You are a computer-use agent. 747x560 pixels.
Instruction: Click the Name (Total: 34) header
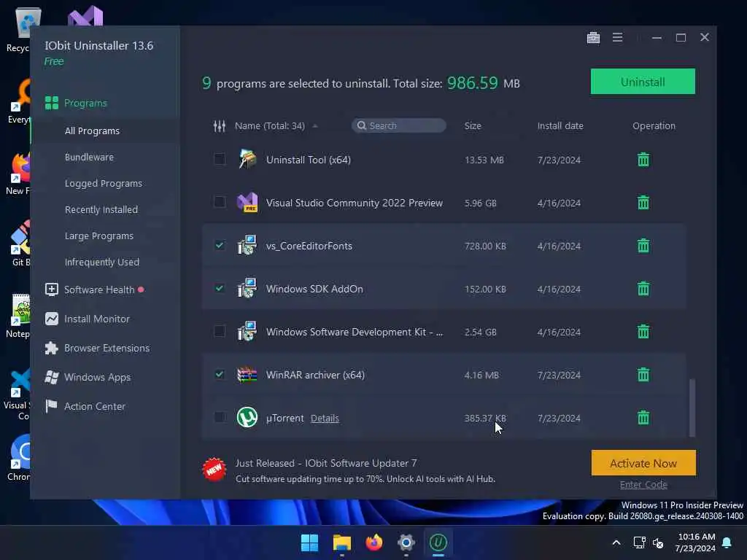pyautogui.click(x=270, y=125)
